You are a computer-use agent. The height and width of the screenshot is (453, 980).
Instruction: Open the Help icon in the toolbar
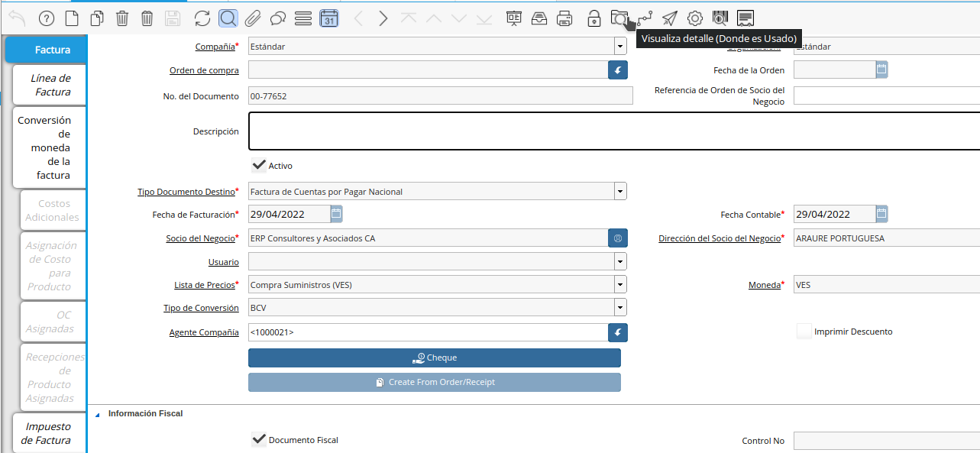click(x=47, y=18)
